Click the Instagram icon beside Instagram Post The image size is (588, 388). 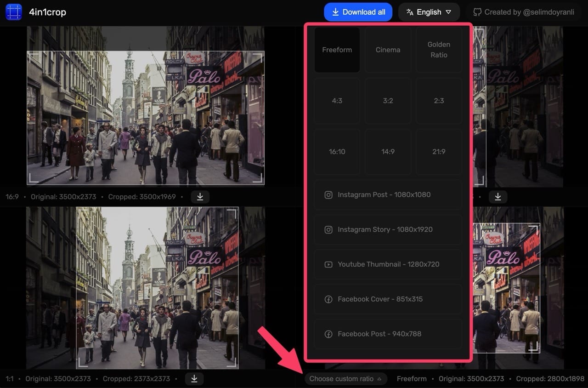point(328,195)
